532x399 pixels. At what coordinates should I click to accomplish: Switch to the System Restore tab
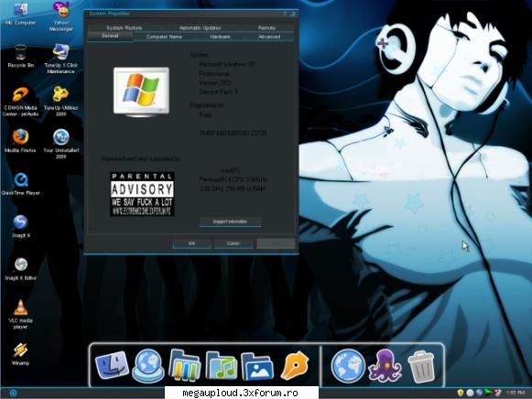125,27
